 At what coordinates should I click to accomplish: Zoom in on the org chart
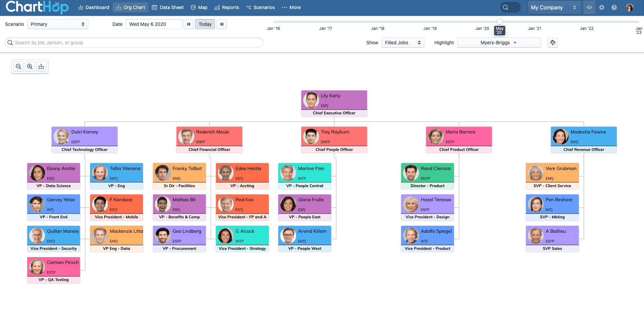pos(30,66)
